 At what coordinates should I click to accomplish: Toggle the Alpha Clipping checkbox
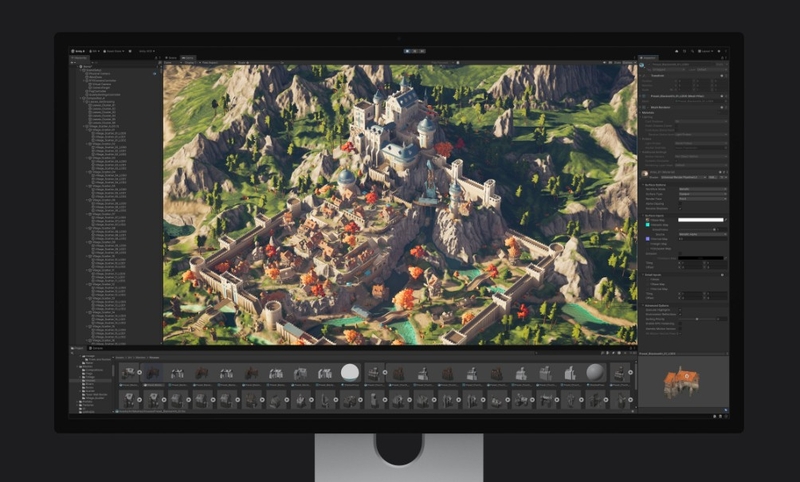(680, 204)
